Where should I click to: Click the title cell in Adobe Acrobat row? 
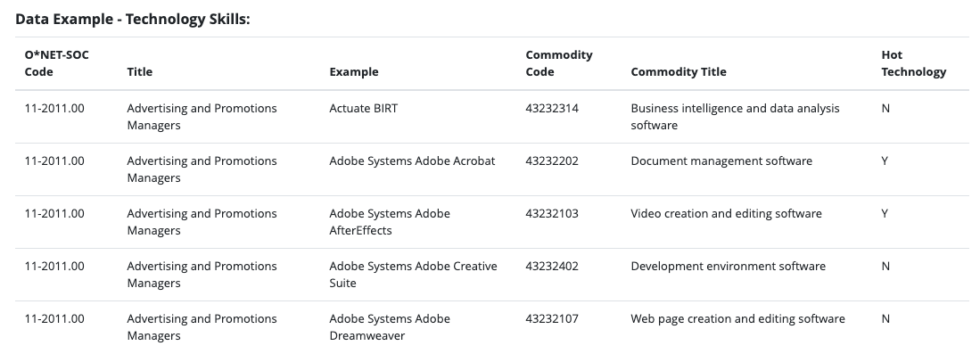point(202,169)
